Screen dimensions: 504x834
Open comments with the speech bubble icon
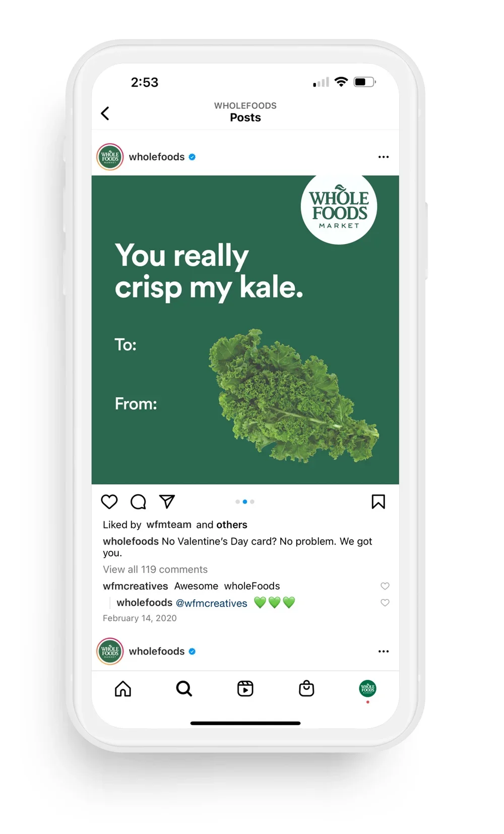point(138,502)
